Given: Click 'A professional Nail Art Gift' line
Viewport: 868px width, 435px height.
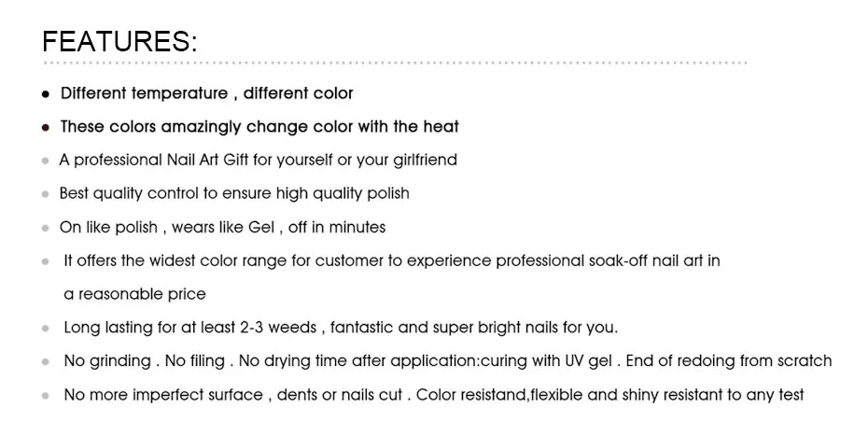Looking at the screenshot, I should (258, 161).
